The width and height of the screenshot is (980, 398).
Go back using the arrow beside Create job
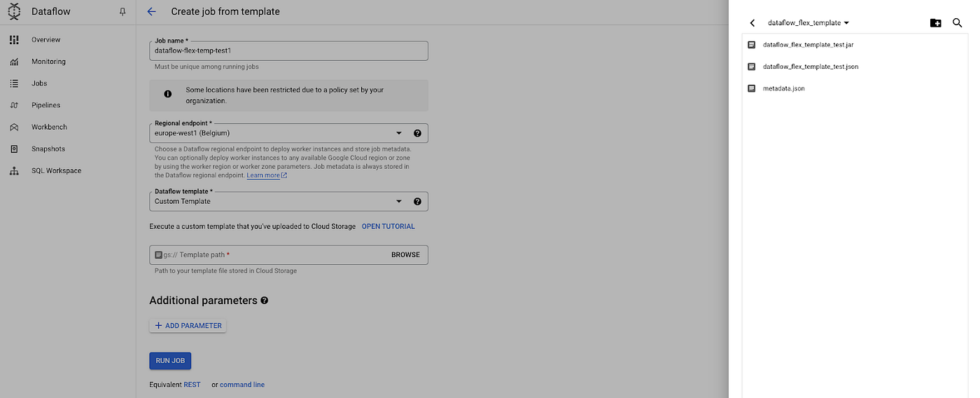tap(151, 12)
